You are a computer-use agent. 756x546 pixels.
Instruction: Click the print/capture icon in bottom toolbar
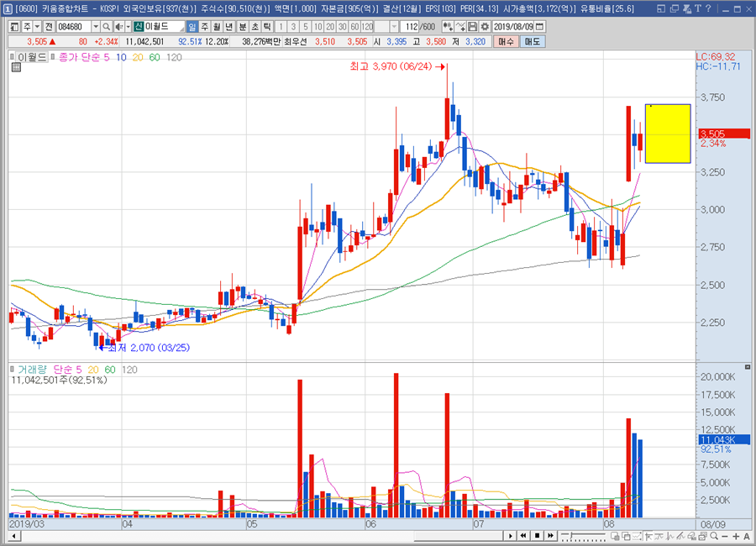(703, 536)
